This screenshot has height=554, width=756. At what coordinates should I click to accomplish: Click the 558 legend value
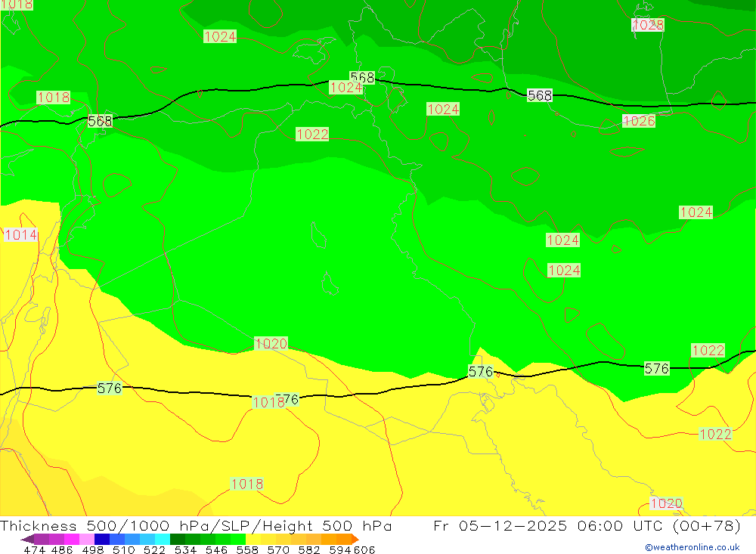tap(247, 549)
